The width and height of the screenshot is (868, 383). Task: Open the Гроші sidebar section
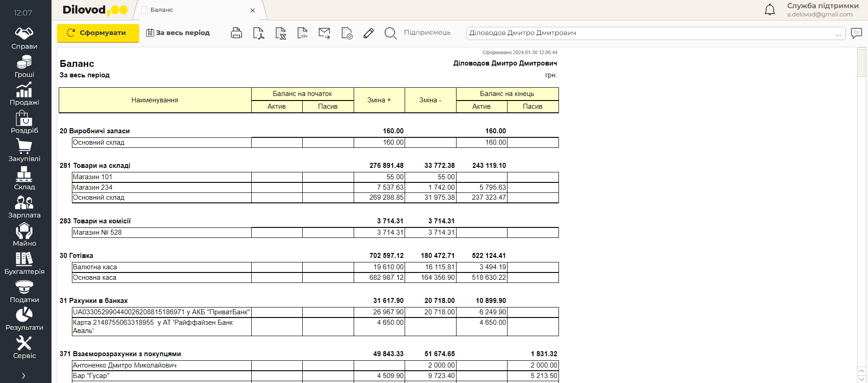[x=25, y=66]
